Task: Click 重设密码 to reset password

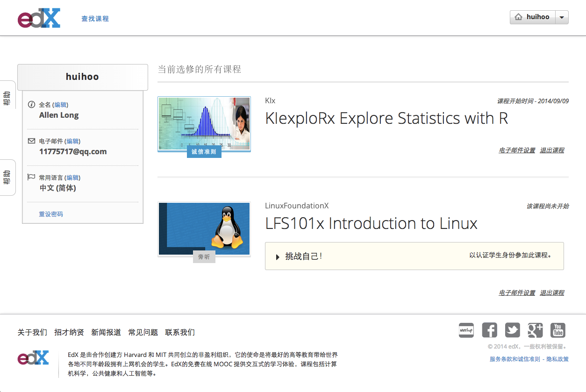Action: [51, 214]
